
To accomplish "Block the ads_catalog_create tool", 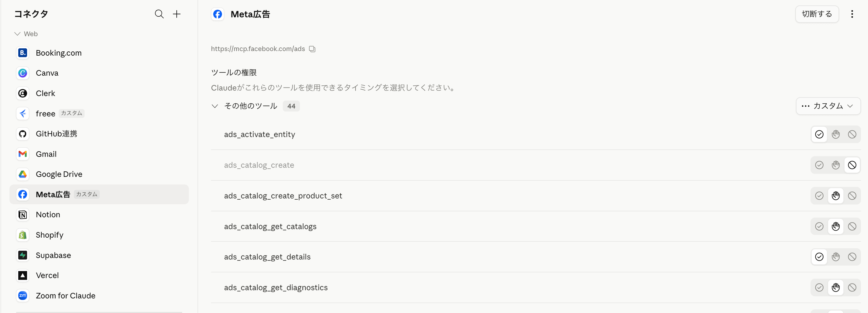I will coord(852,165).
